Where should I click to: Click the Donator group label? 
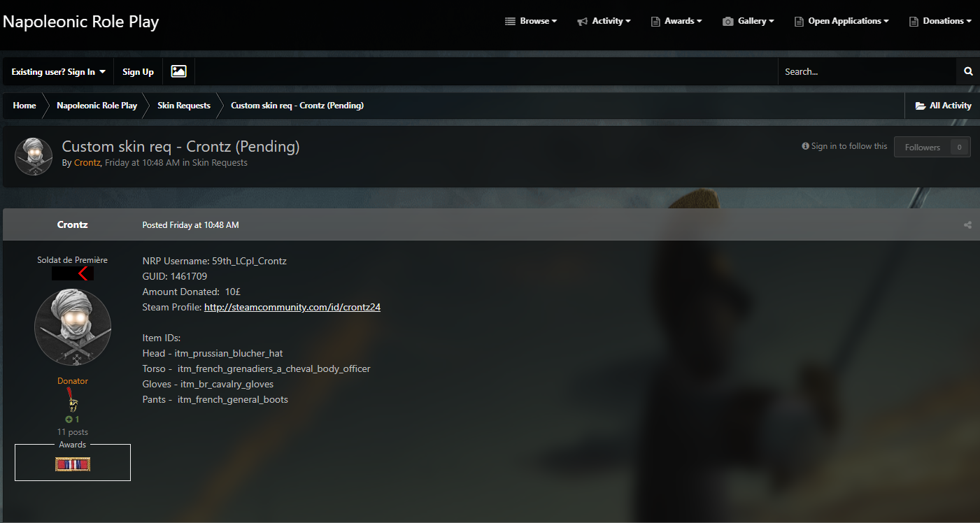click(73, 381)
